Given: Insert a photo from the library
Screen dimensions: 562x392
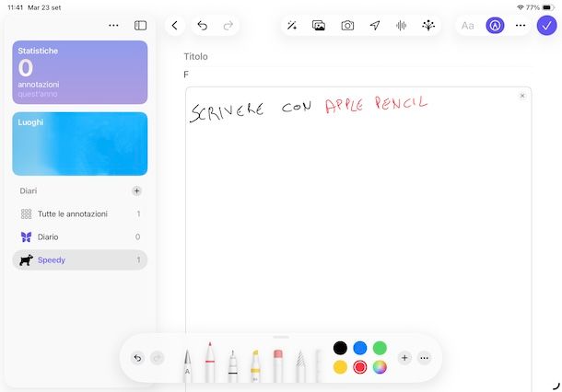Looking at the screenshot, I should pos(319,26).
